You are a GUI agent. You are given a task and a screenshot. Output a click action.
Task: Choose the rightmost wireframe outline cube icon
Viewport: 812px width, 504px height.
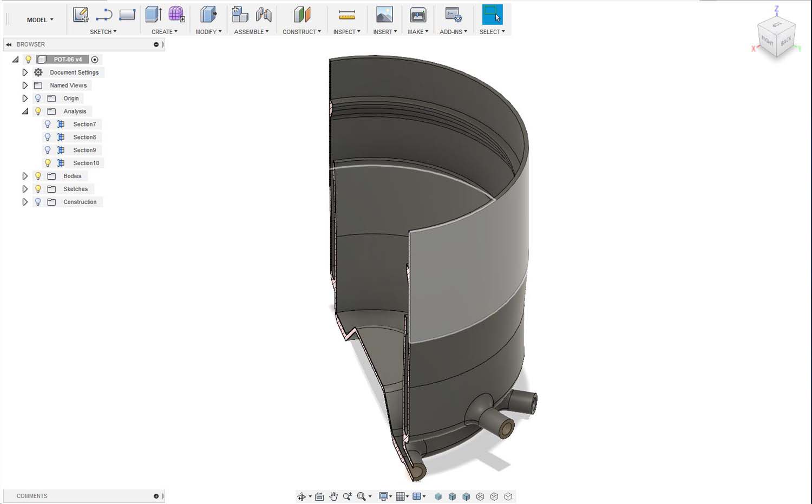[x=508, y=496]
